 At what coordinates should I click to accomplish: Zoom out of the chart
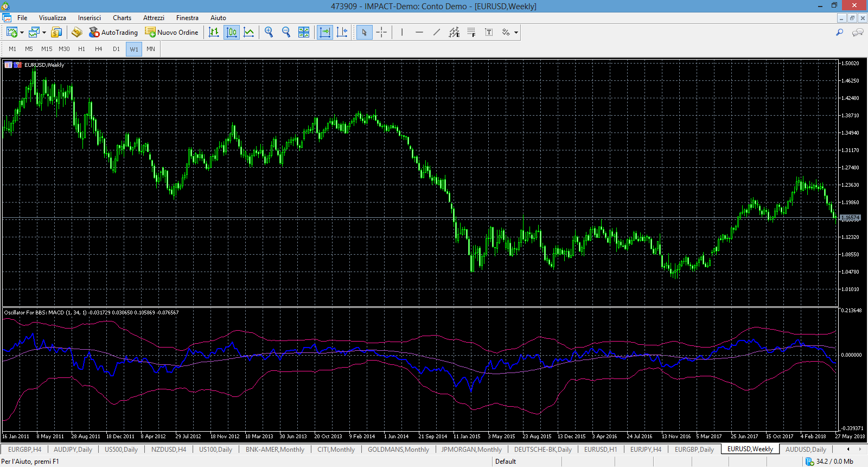coord(286,33)
